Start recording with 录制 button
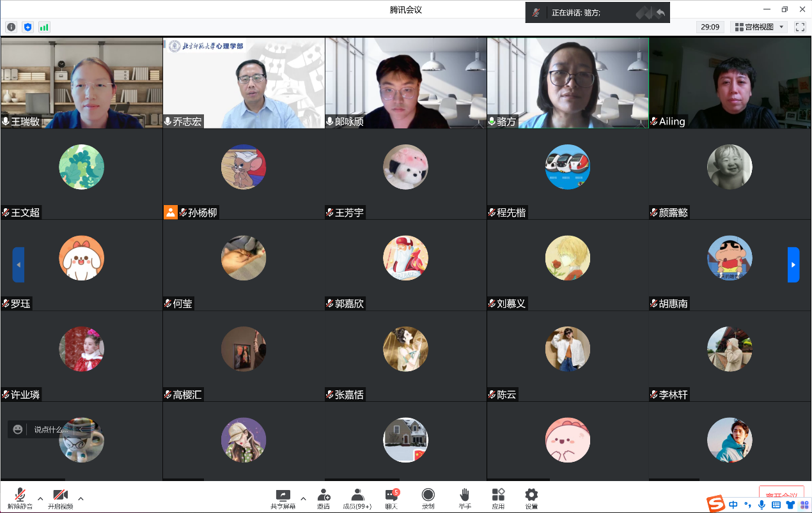Screen dimensions: 812x513 pyautogui.click(x=428, y=498)
